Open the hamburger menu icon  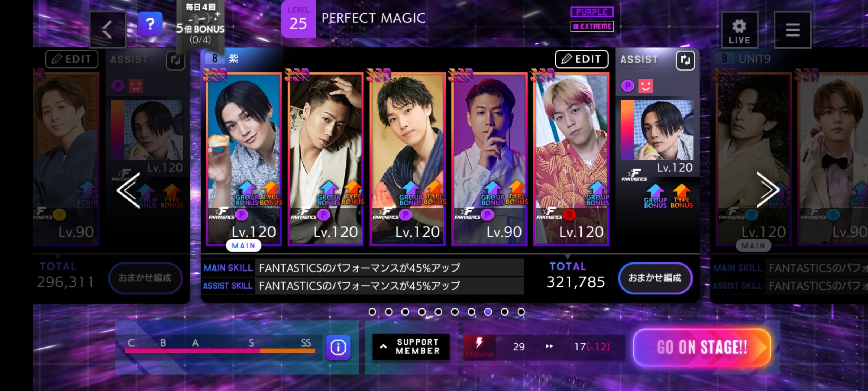(x=792, y=30)
